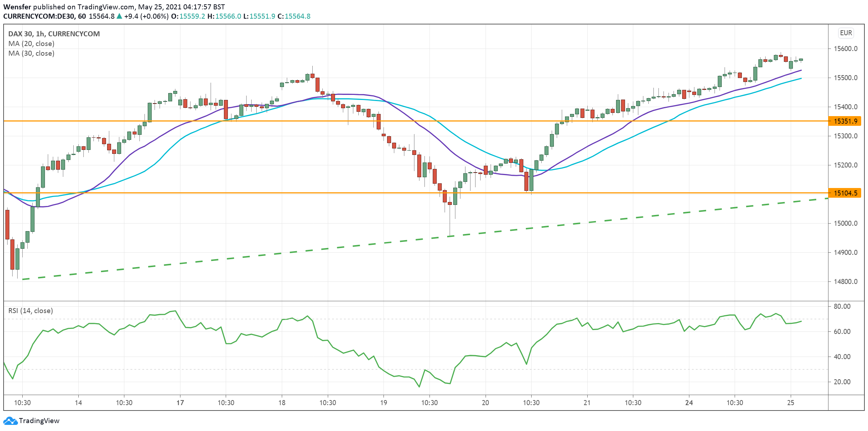Viewport: 868px width, 431px height.
Task: Click date label 17 on time axis
Action: pos(180,403)
